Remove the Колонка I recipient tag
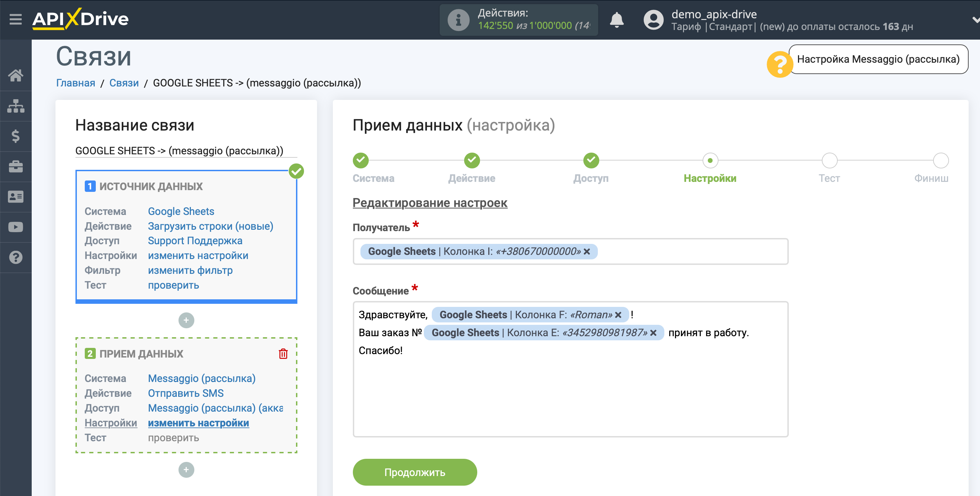The height and width of the screenshot is (496, 980). point(586,251)
